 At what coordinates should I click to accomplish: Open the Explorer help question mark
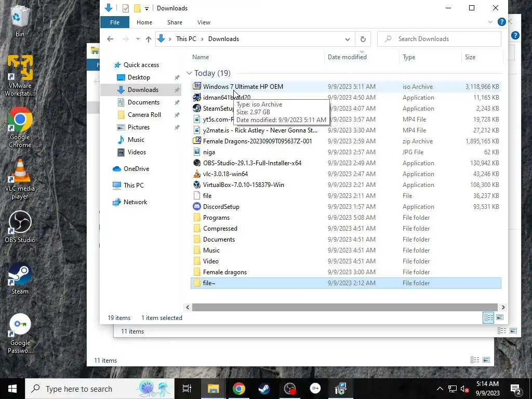coord(501,22)
